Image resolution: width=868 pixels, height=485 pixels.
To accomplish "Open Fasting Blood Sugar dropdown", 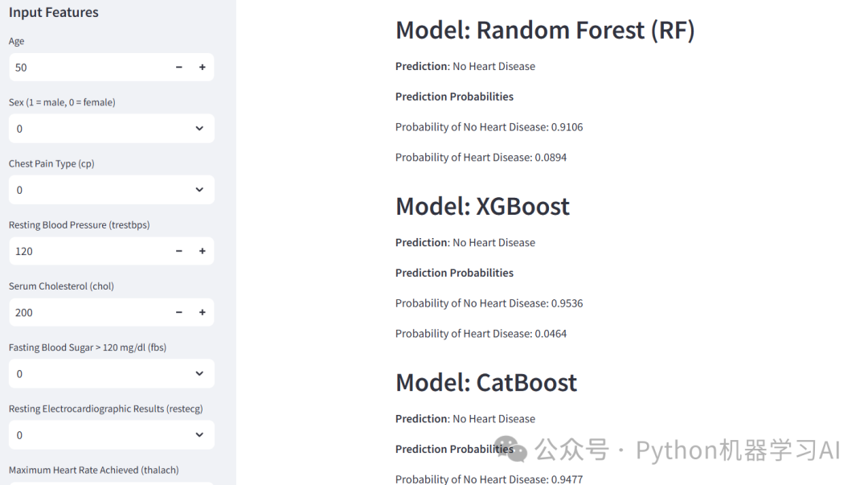I will click(112, 373).
